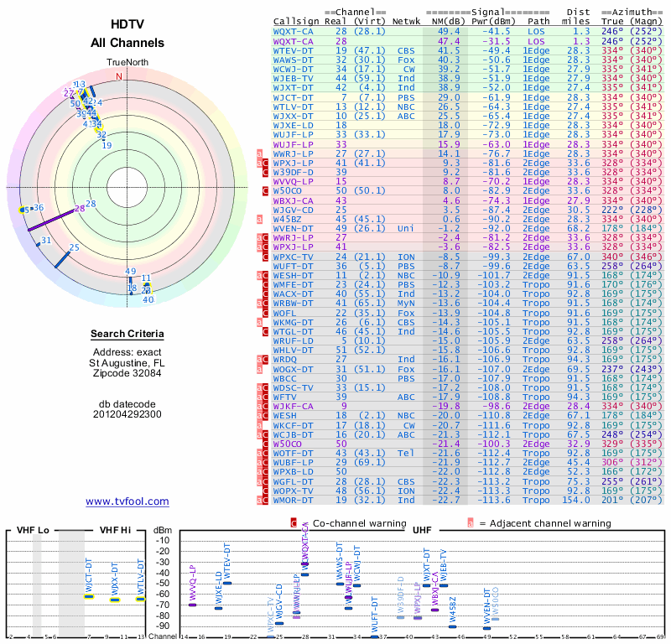The image size is (671, 644).
Task: Select the WTEV-DT callsign entry
Action: pyautogui.click(x=293, y=50)
